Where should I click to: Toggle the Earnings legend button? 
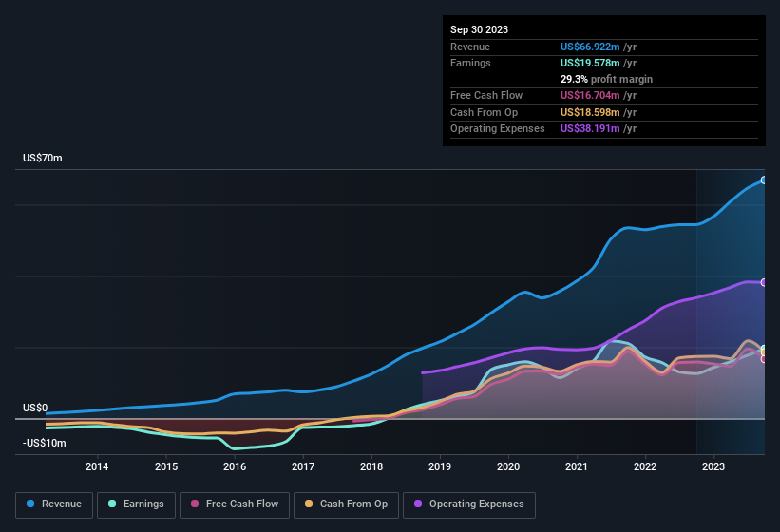136,504
